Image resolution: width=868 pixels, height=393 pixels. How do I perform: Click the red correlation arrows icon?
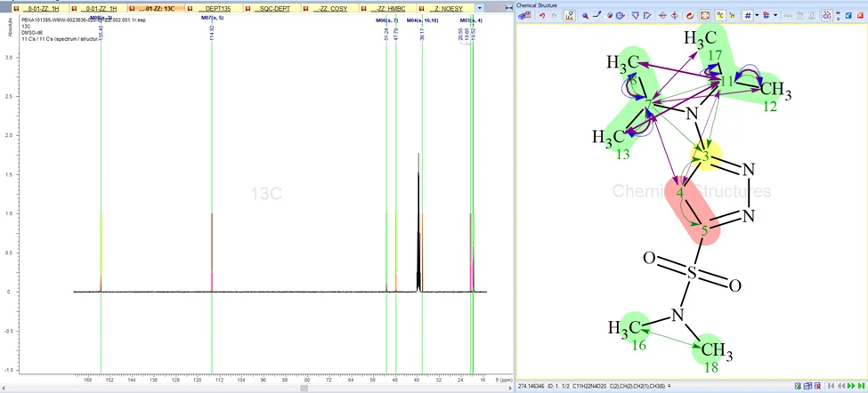pos(767,15)
